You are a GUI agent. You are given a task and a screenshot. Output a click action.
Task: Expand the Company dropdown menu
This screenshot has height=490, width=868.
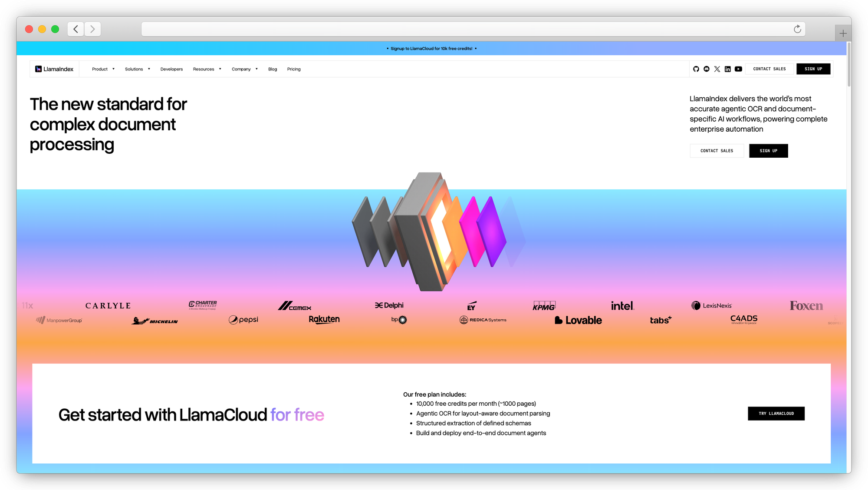click(245, 69)
